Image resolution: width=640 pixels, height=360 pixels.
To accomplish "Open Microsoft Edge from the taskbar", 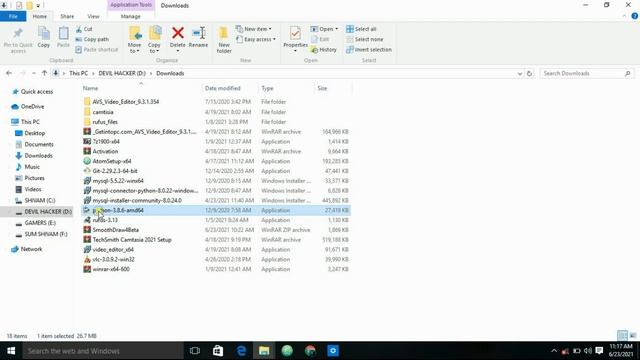I will [x=241, y=351].
